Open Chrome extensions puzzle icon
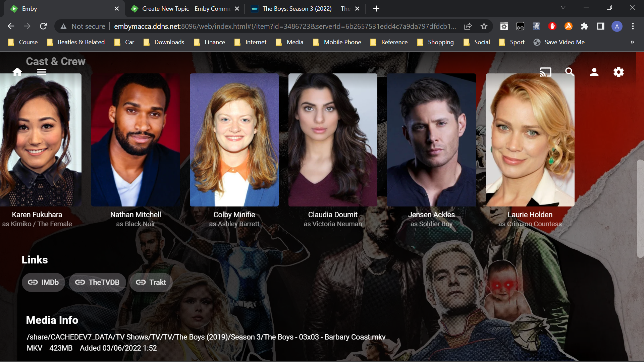 pyautogui.click(x=585, y=26)
